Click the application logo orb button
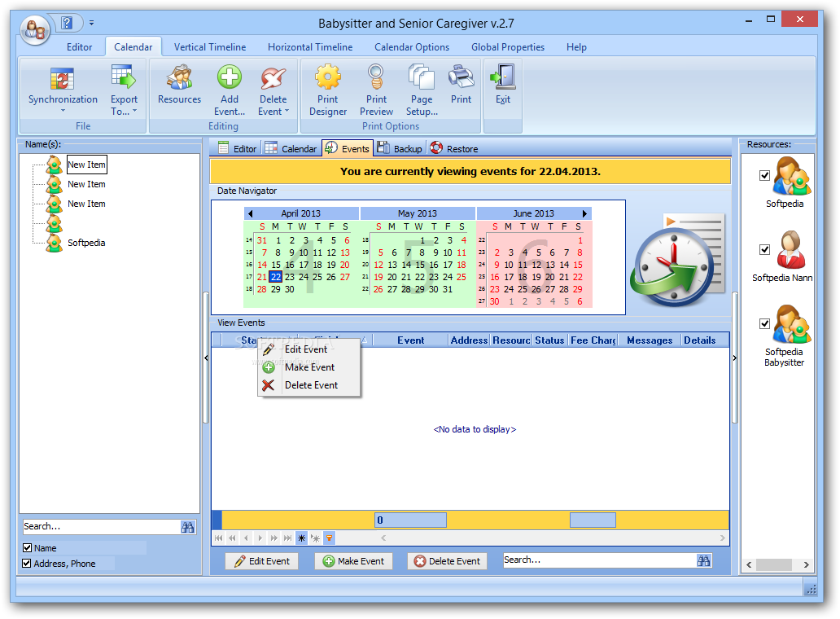 tap(35, 29)
